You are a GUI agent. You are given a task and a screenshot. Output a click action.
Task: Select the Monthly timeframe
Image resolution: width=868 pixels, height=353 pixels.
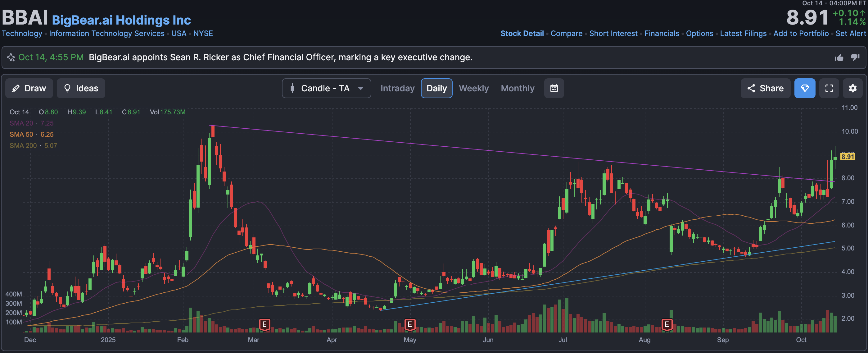[x=517, y=88]
